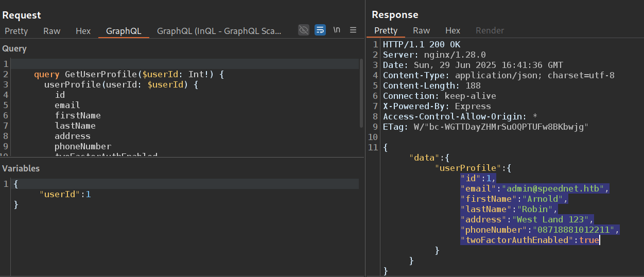Toggle the \n non-printable characters button

(337, 30)
